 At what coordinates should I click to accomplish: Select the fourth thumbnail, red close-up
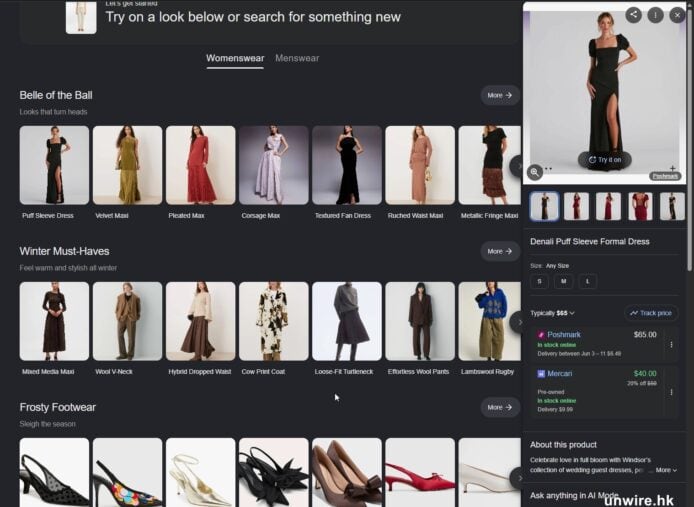click(x=640, y=206)
